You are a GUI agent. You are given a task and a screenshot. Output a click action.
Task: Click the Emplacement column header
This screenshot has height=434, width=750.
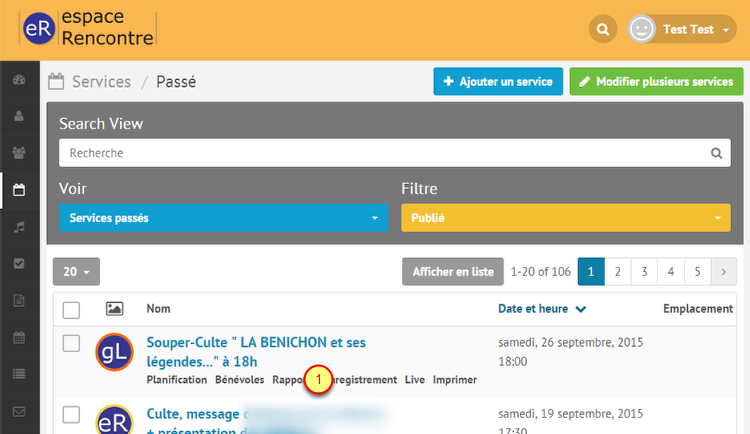698,309
